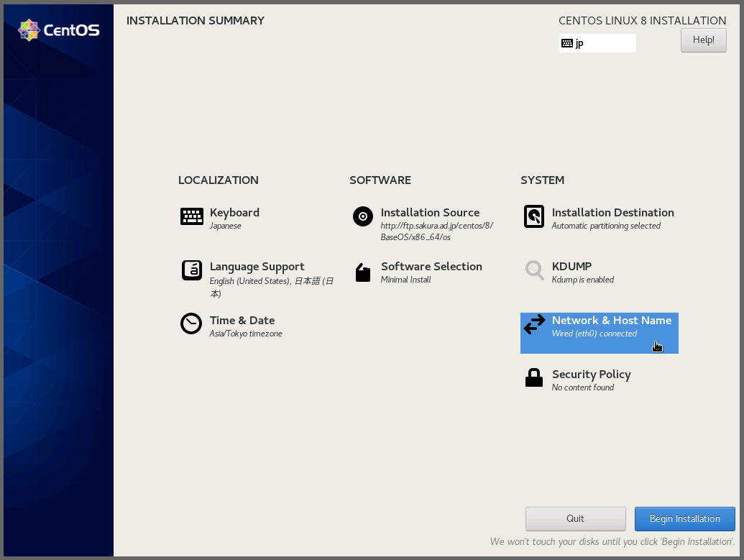Open the Keyboard settings label

coord(234,213)
